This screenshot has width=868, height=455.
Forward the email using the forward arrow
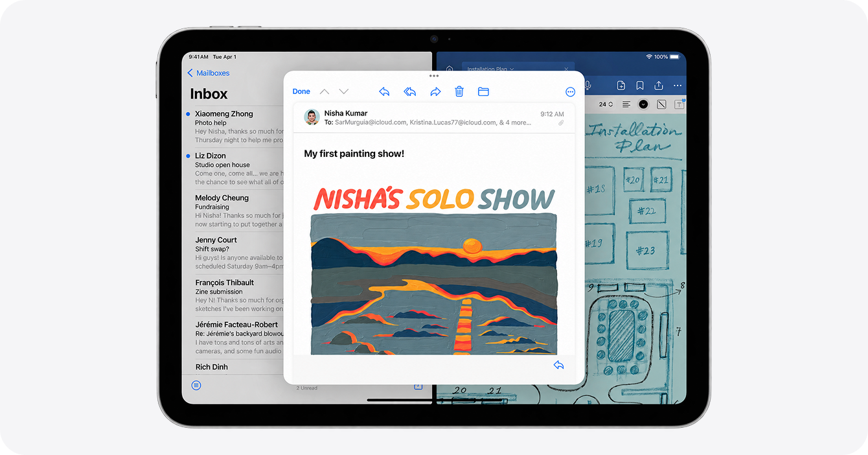click(x=435, y=92)
